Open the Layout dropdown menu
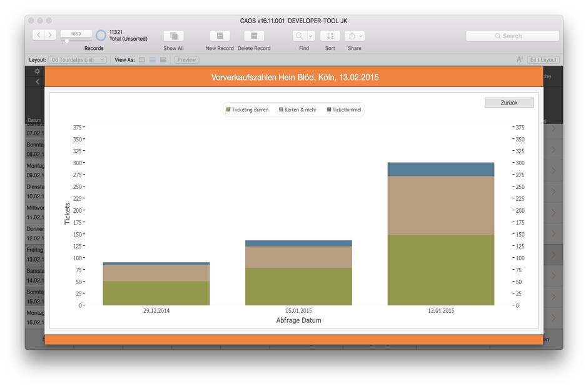The width and height of the screenshot is (588, 388). tap(78, 59)
